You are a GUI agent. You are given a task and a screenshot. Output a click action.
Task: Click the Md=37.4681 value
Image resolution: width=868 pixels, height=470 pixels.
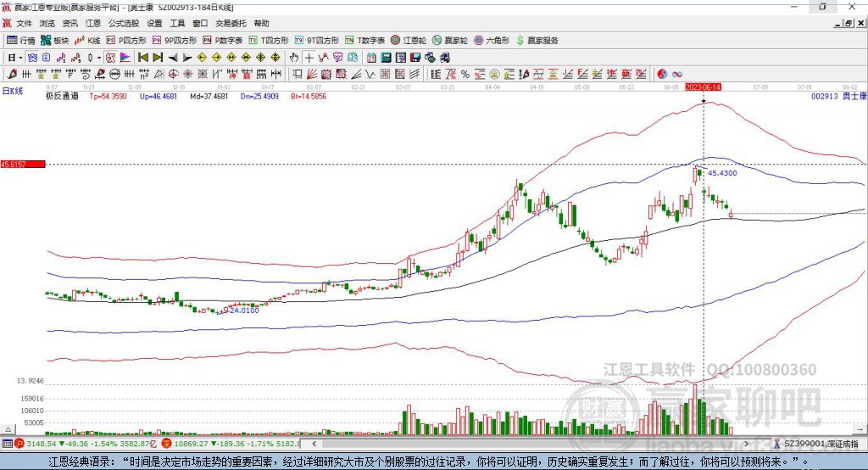[x=209, y=97]
